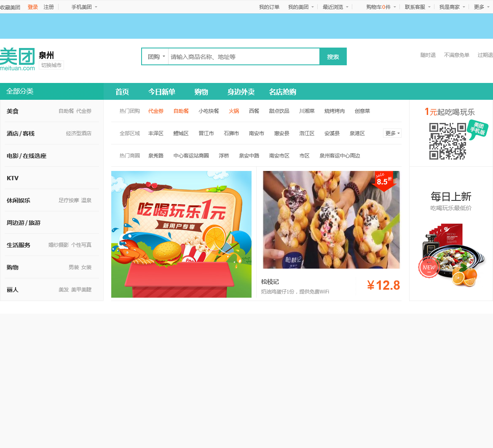Click the 松枝记 deal title
Image resolution: width=493 pixels, height=448 pixels.
pos(270,282)
